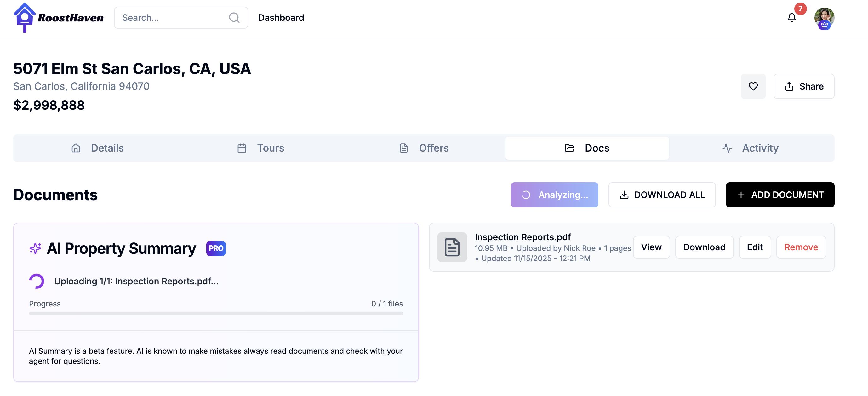Image resolution: width=868 pixels, height=396 pixels.
Task: Remove the Inspection Reports.pdf document
Action: click(801, 247)
